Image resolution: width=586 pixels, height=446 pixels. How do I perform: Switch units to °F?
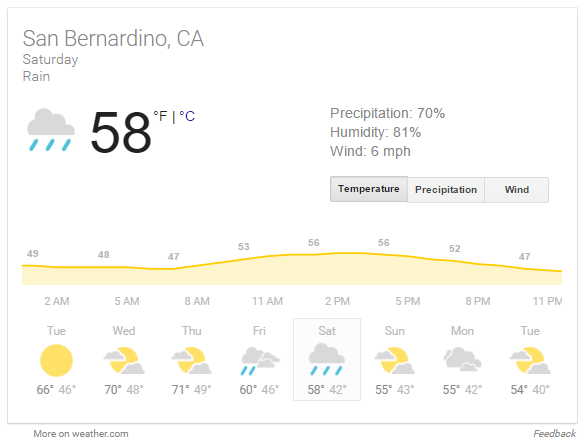[x=160, y=116]
